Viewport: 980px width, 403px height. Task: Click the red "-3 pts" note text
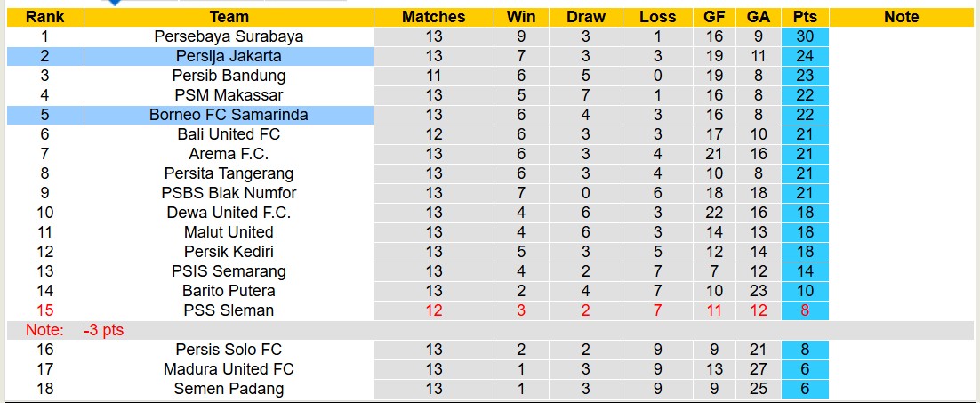(x=104, y=330)
